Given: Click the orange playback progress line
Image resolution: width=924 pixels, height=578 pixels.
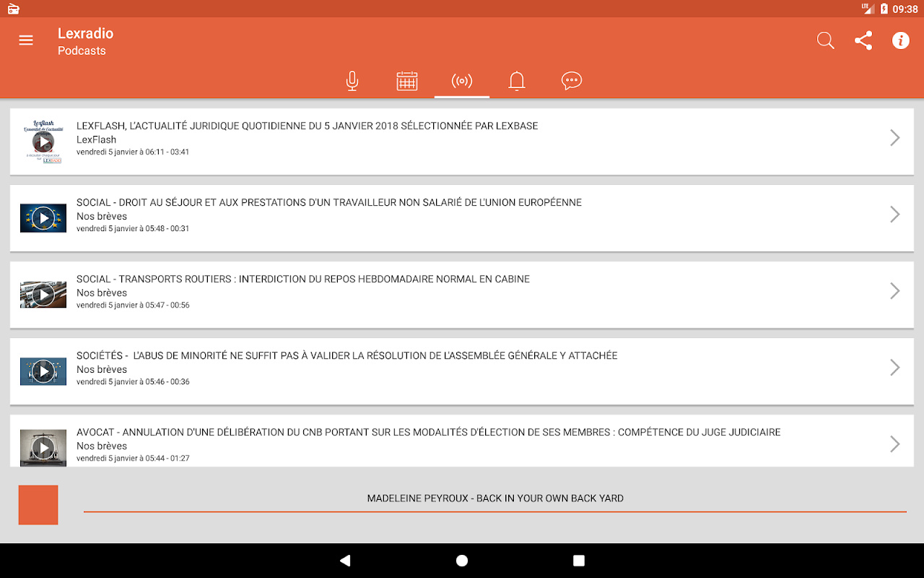Looking at the screenshot, I should coord(495,512).
